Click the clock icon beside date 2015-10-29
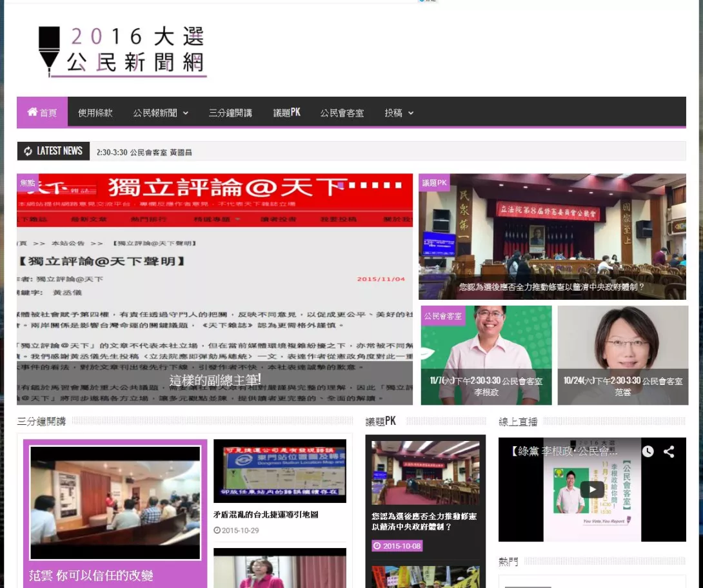Screen dimensions: 703x588 coord(217,530)
